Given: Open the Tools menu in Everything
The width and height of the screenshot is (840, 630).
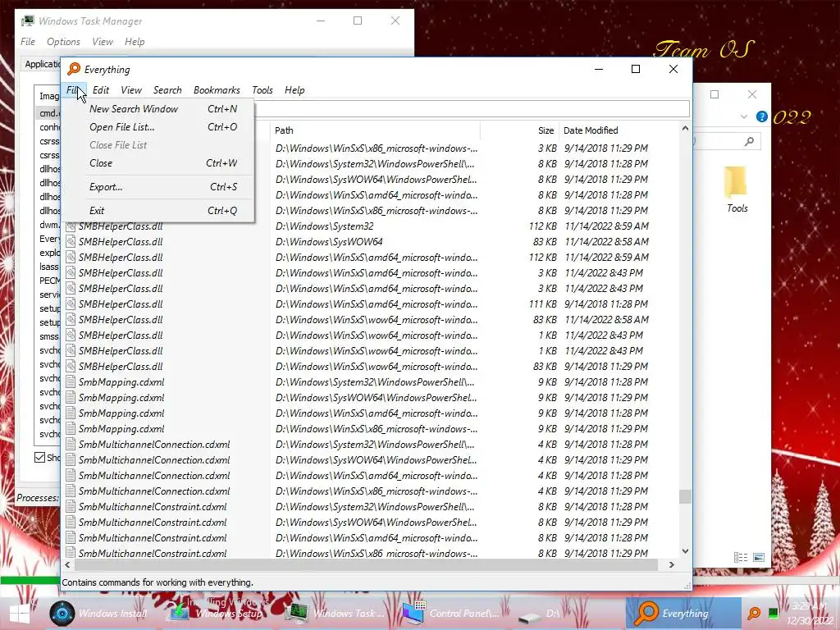Looking at the screenshot, I should point(262,90).
